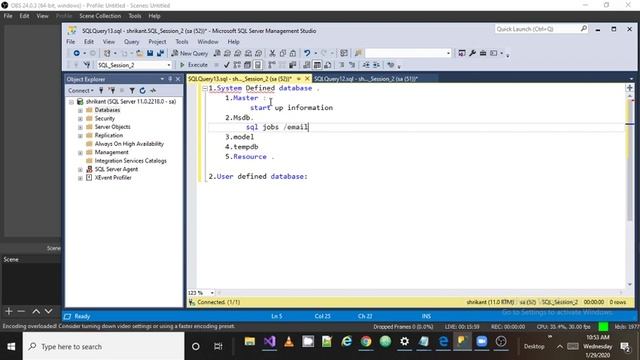Close the SQLQuery13.sql tab
640x360 pixels.
307,79
